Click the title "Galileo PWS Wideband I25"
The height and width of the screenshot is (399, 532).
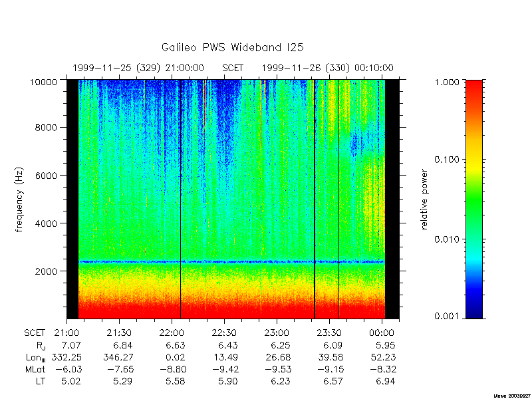pos(232,47)
